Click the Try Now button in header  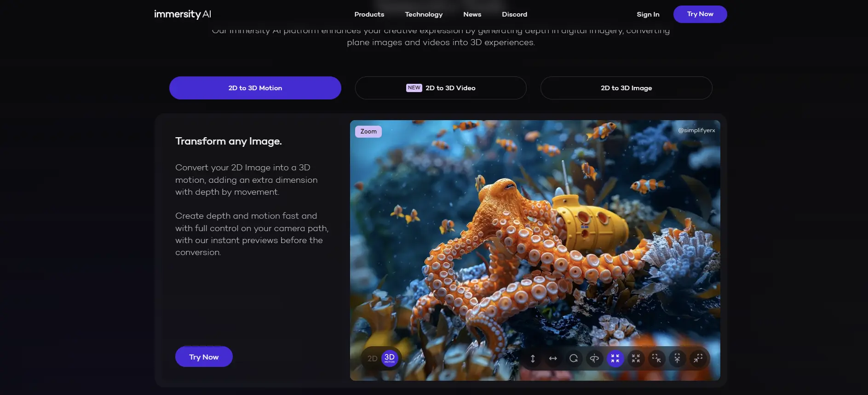click(x=700, y=14)
